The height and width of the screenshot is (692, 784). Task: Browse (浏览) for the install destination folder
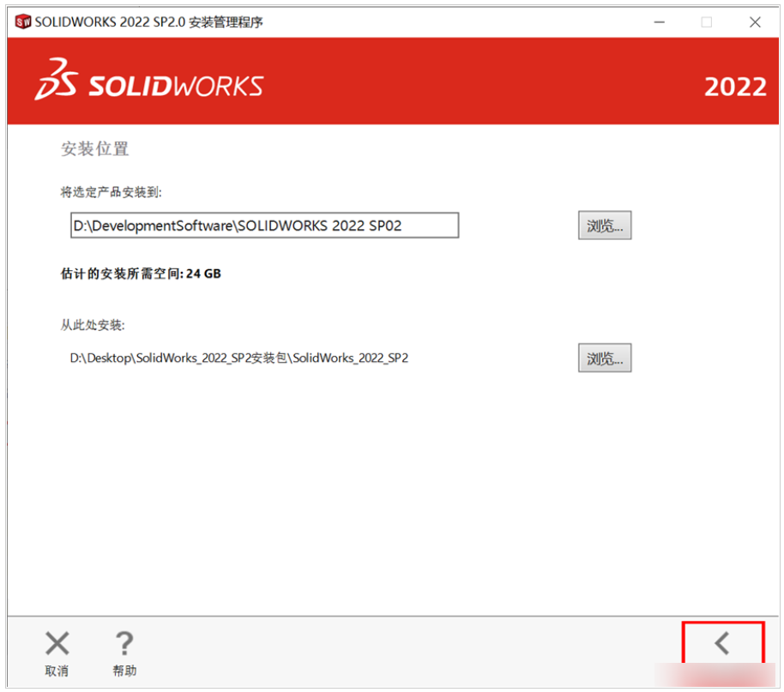point(605,226)
